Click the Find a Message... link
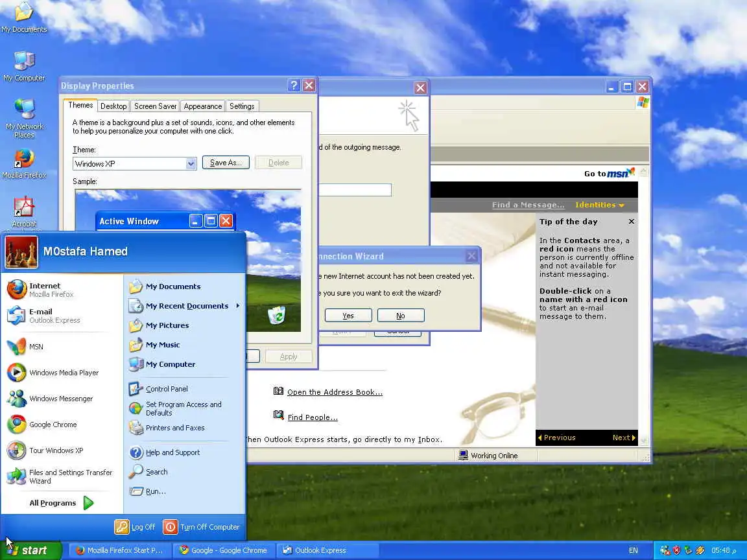Screen dimensions: 747x560 point(528,205)
